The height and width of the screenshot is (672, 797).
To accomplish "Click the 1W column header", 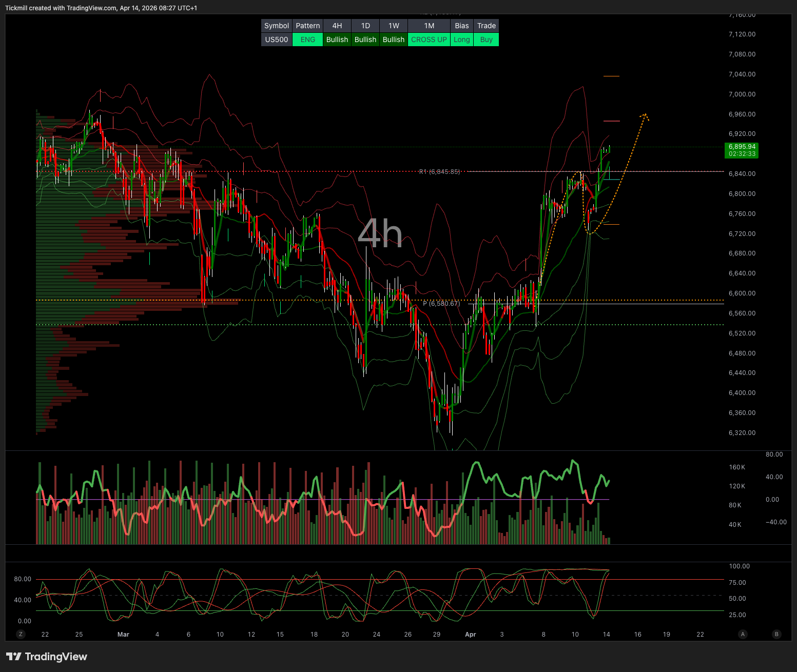I will [394, 26].
